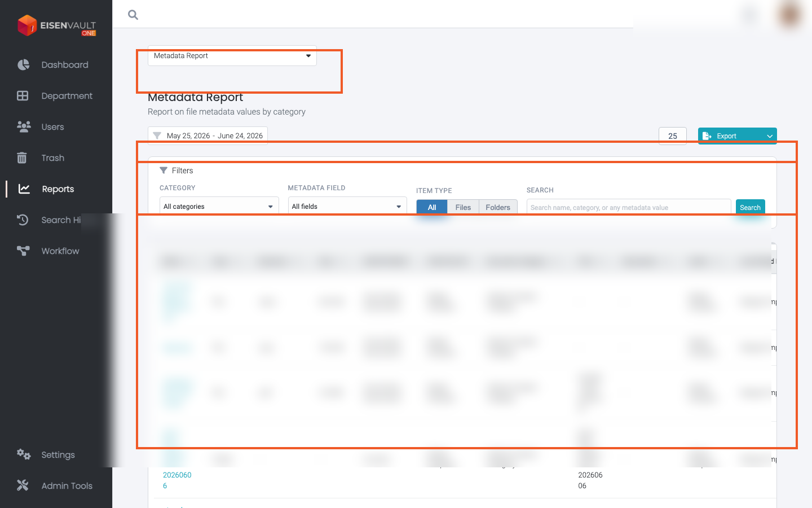Screen dimensions: 812x508
Task: Click the Dashboard pie chart icon
Action: coord(23,65)
